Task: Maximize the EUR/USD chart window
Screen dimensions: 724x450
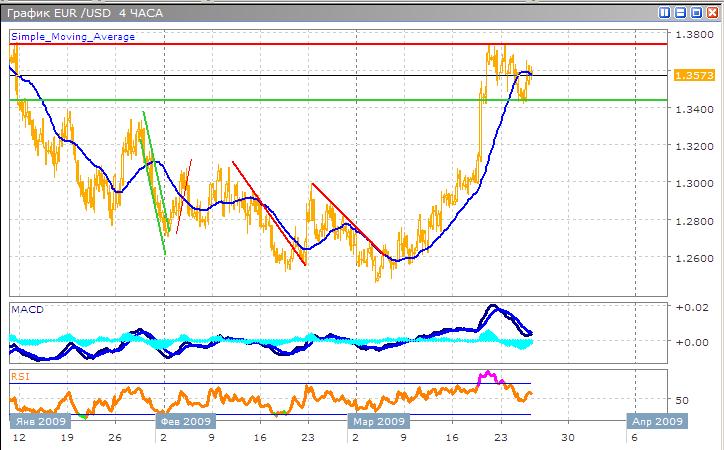Action: (x=695, y=12)
